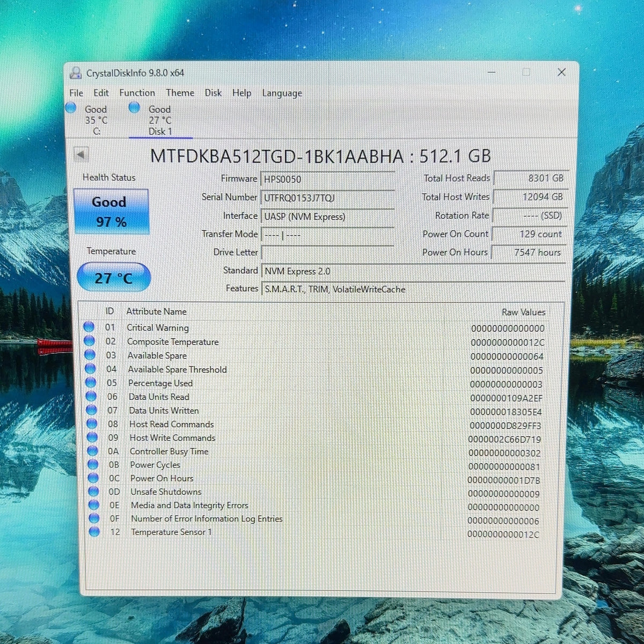Select the C: drive status orb
644x644 pixels.
[x=71, y=108]
